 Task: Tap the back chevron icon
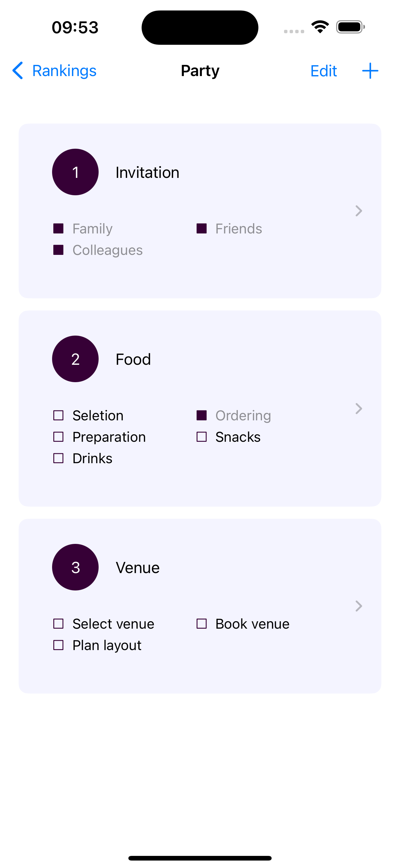tap(17, 70)
